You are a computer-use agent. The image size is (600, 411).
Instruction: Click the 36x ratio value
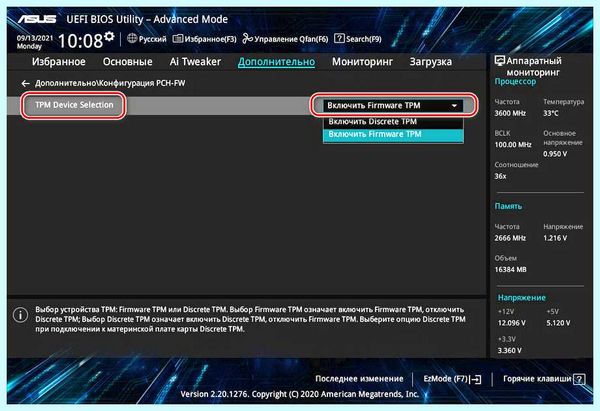(x=500, y=176)
